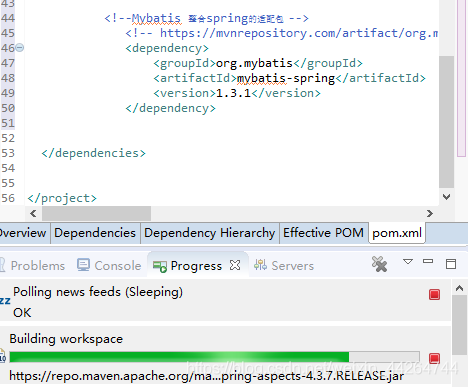The image size is (468, 387).
Task: Maximize the Progress view panel
Action: pos(451,264)
